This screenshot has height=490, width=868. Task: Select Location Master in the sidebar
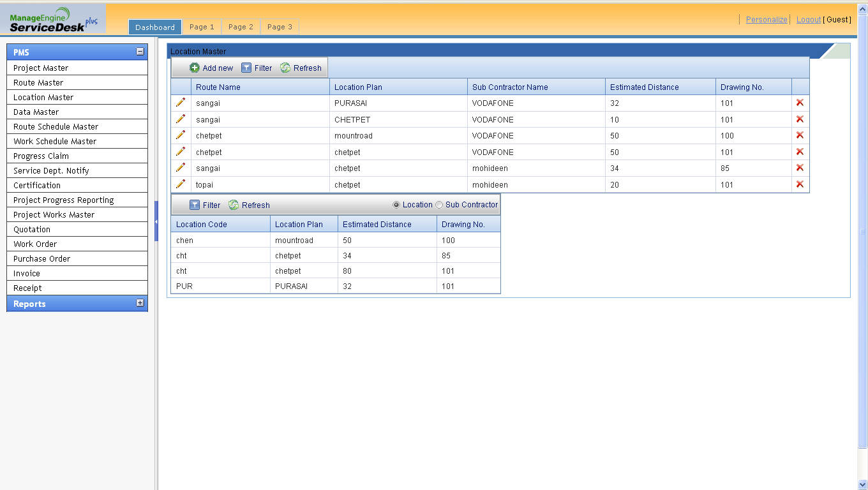(77, 97)
